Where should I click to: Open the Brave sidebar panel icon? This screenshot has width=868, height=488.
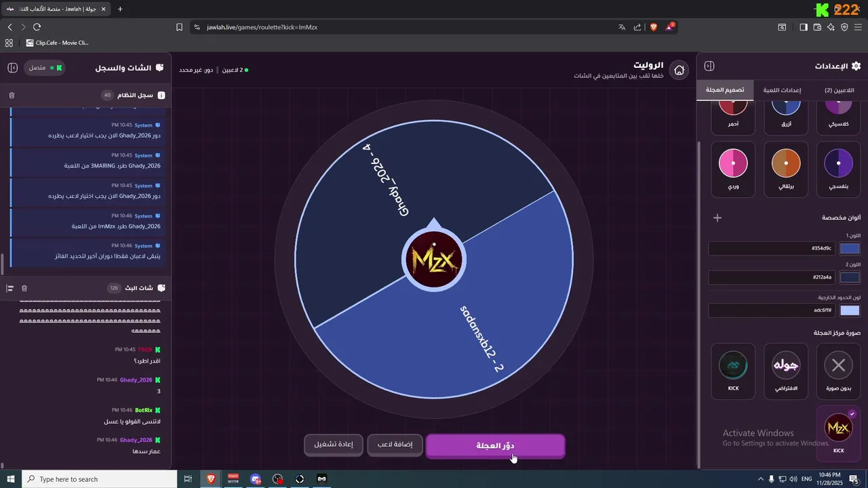coord(804,27)
